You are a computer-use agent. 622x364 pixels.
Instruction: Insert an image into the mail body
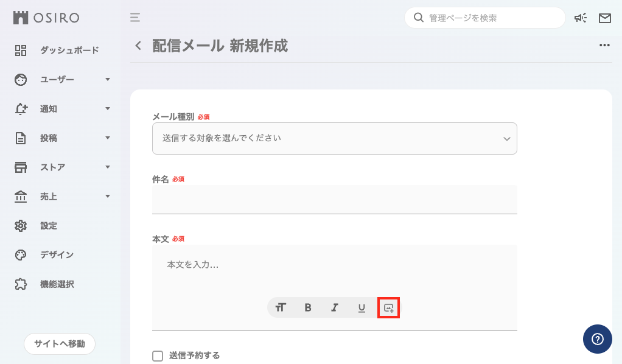tap(388, 307)
